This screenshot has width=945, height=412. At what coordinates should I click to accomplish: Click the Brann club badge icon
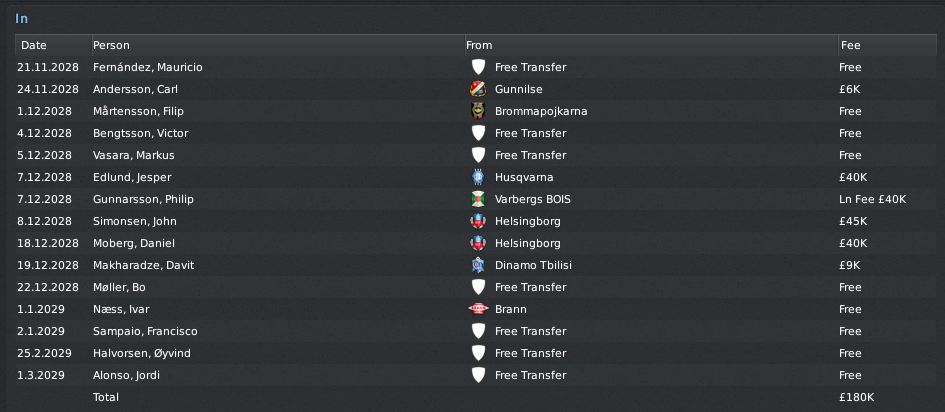pyautogui.click(x=478, y=309)
